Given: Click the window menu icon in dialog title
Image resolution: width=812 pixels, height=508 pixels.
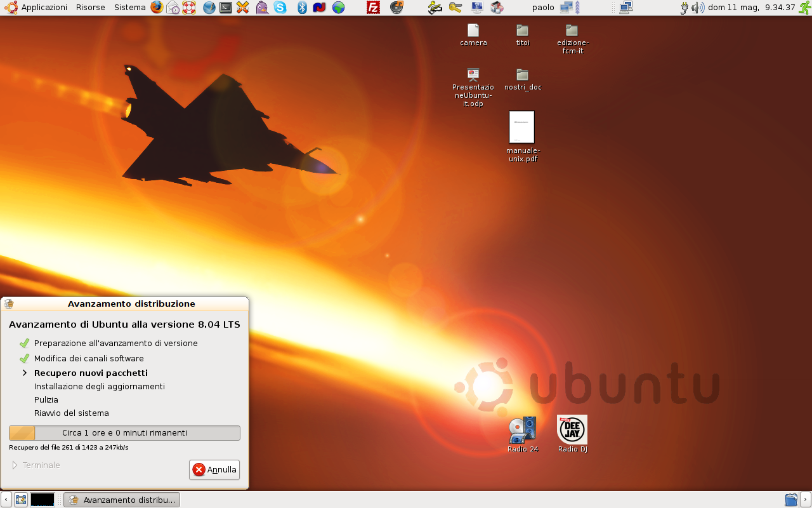Looking at the screenshot, I should pos(9,304).
